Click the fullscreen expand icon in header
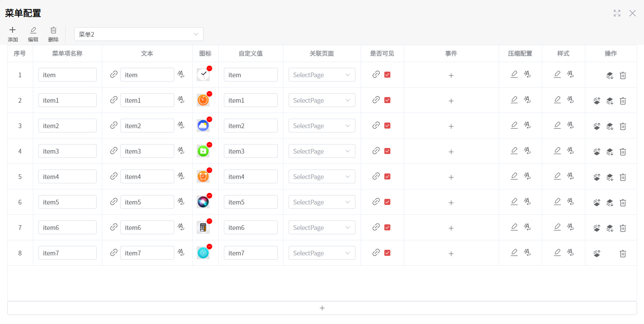 click(617, 13)
